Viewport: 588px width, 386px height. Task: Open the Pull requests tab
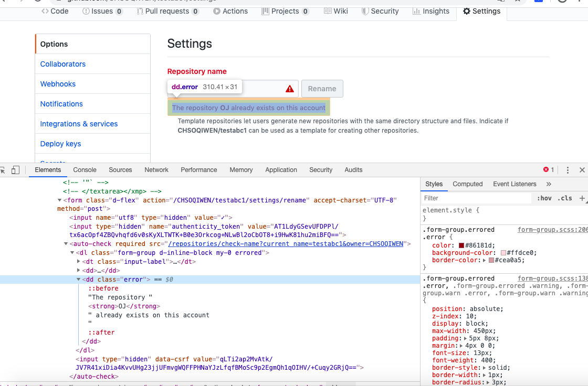(x=167, y=11)
